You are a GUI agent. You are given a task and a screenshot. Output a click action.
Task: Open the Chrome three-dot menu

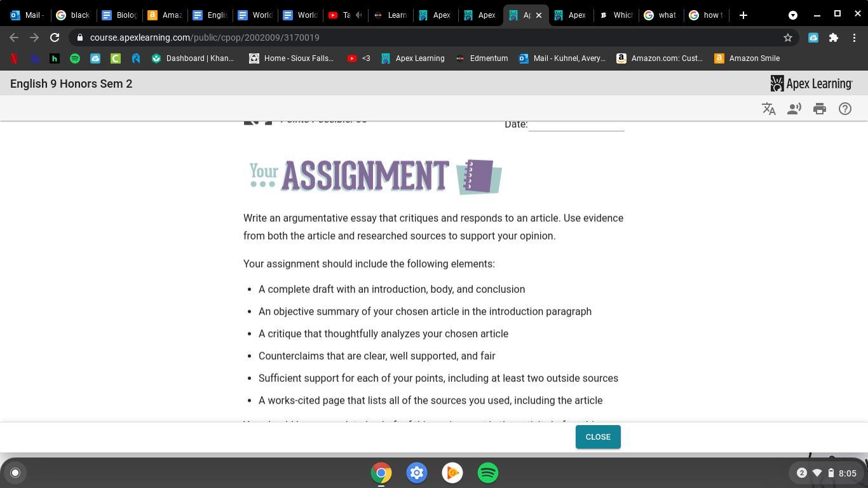tap(853, 37)
